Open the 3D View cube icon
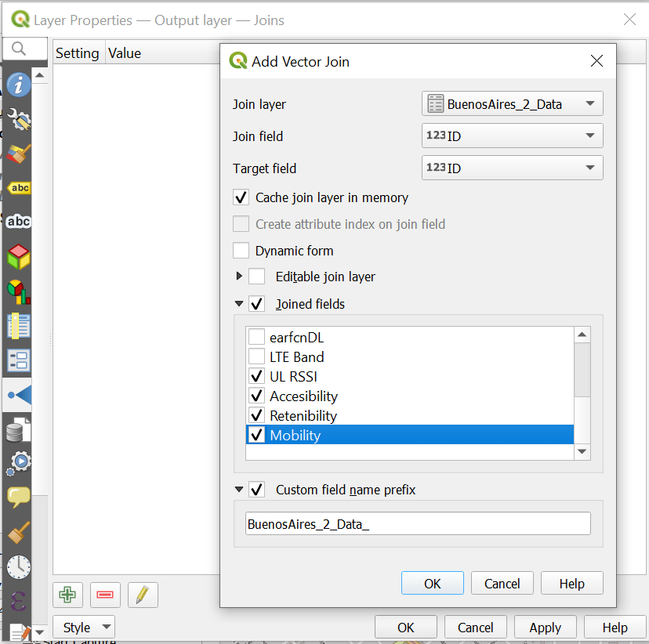The height and width of the screenshot is (644, 649). [x=19, y=256]
